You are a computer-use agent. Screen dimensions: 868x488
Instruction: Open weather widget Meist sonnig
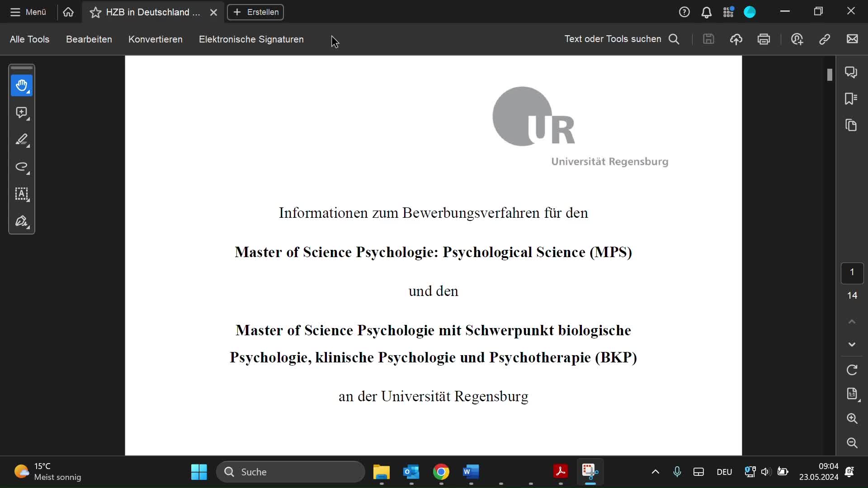47,472
